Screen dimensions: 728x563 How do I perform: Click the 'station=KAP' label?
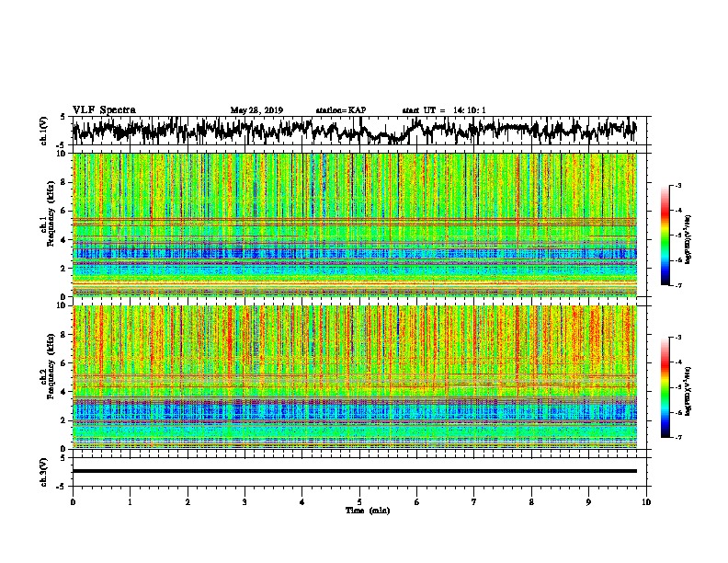click(x=341, y=110)
